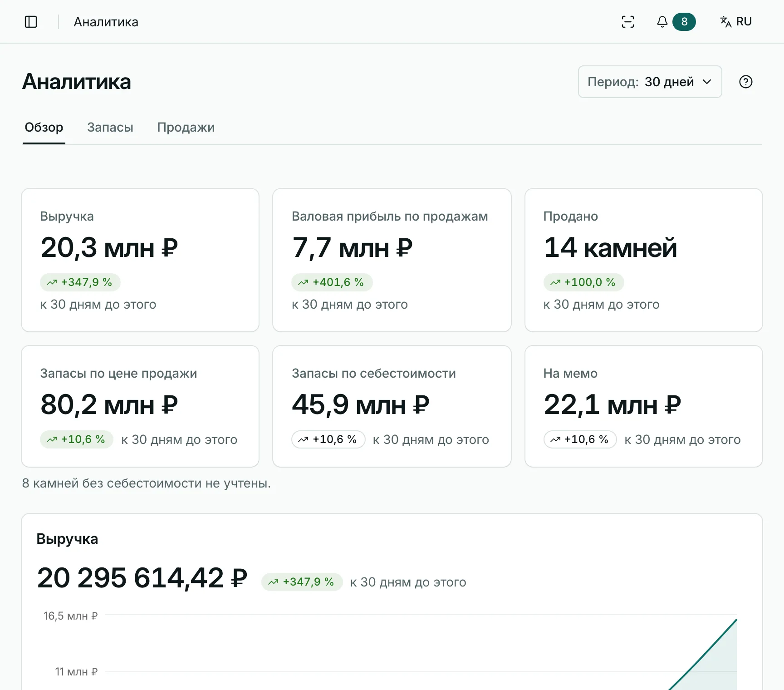The height and width of the screenshot is (690, 784).
Task: Switch to the Запасы tab
Action: click(110, 128)
